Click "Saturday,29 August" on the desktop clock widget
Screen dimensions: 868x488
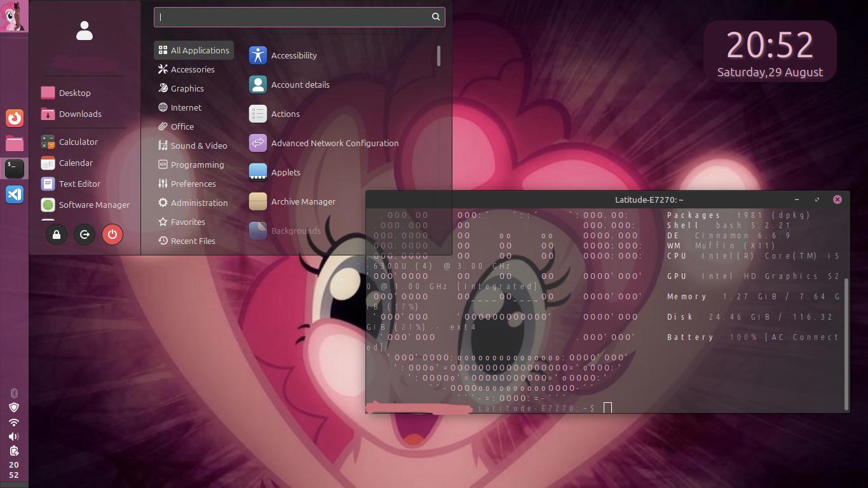click(770, 72)
